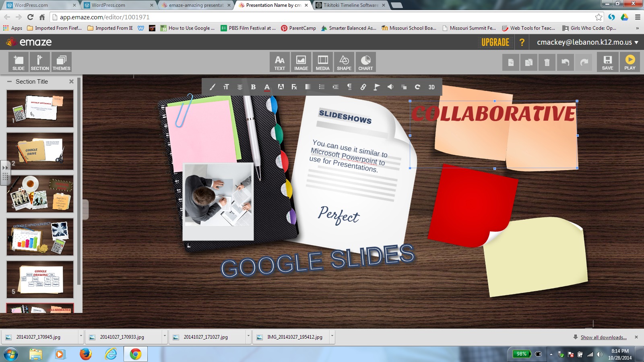The height and width of the screenshot is (362, 644).
Task: Insert a CHART element
Action: [x=365, y=62]
